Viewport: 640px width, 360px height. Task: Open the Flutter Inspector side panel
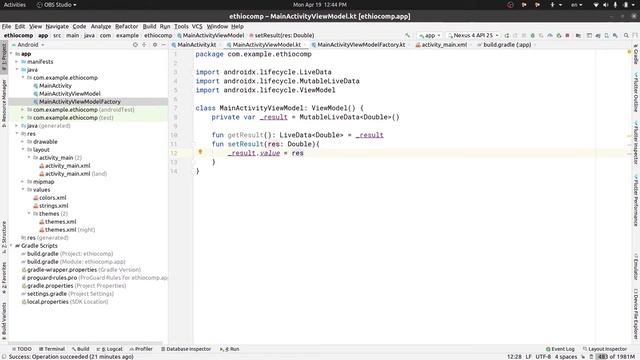point(636,142)
